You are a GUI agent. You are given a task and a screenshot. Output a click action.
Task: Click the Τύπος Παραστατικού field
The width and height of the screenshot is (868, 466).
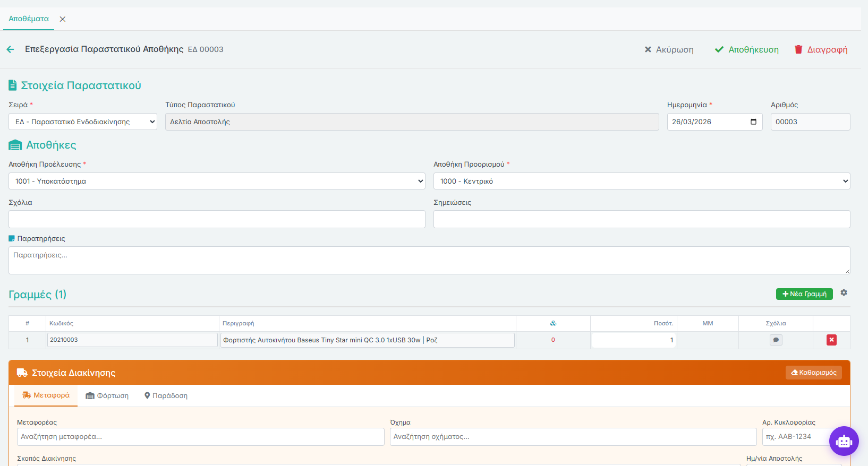[412, 122]
